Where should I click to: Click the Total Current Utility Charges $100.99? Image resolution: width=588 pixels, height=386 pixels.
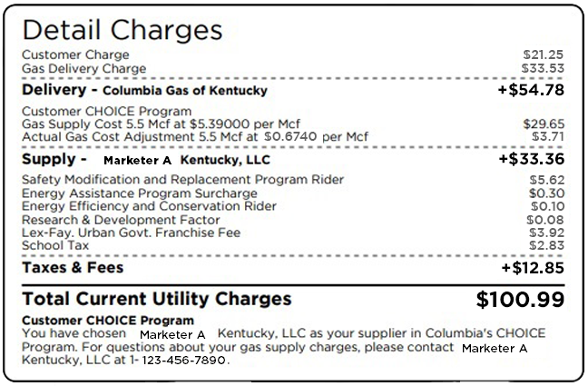tap(520, 299)
